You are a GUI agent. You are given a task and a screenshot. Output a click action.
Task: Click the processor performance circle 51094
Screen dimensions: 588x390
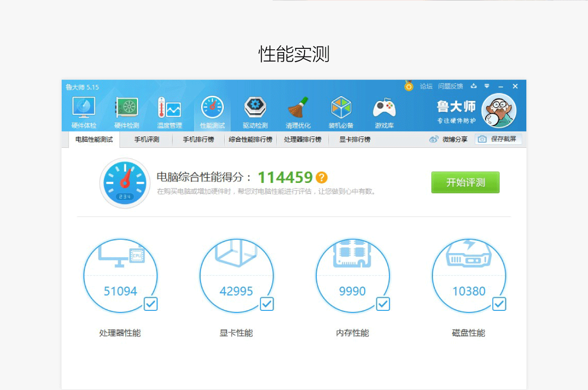point(120,276)
